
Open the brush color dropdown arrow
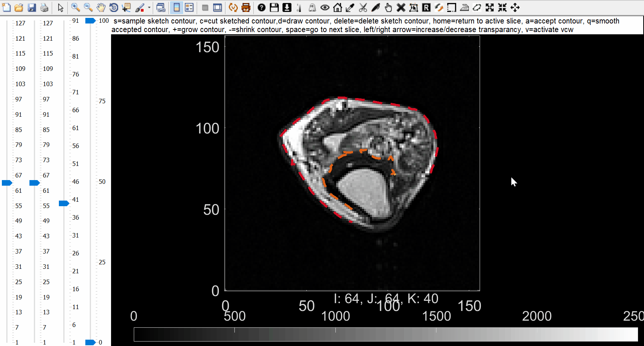pyautogui.click(x=149, y=7)
